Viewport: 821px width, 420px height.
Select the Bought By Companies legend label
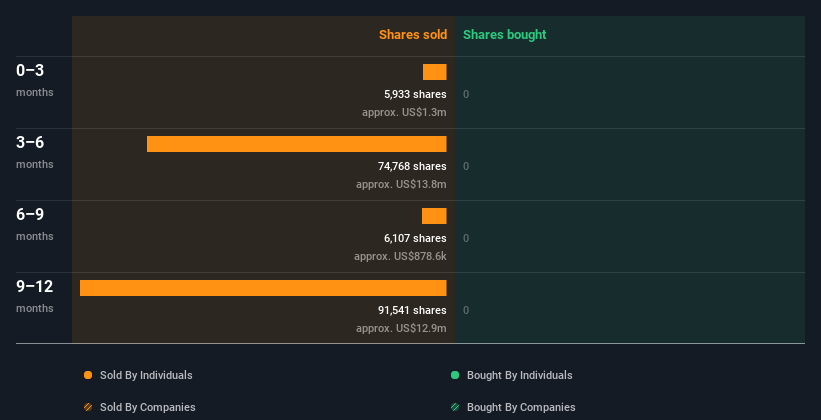coord(521,407)
